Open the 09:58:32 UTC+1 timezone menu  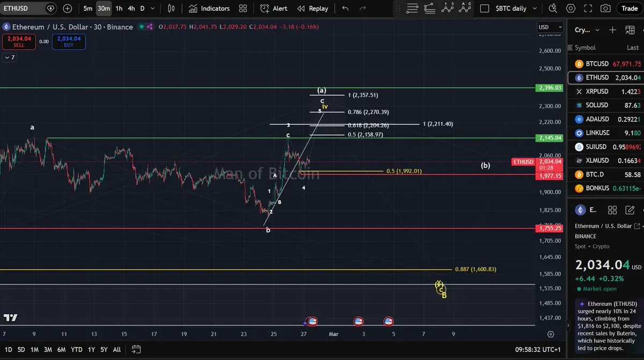pyautogui.click(x=537, y=349)
